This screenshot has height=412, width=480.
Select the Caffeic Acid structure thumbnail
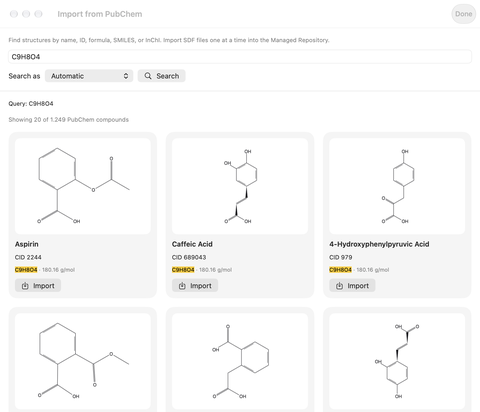[x=240, y=186]
